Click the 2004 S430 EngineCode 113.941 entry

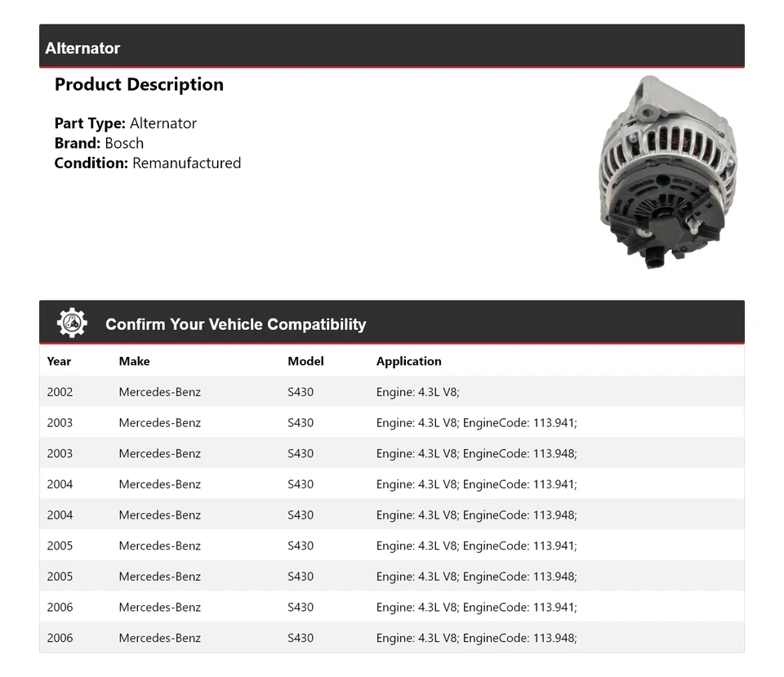[392, 483]
